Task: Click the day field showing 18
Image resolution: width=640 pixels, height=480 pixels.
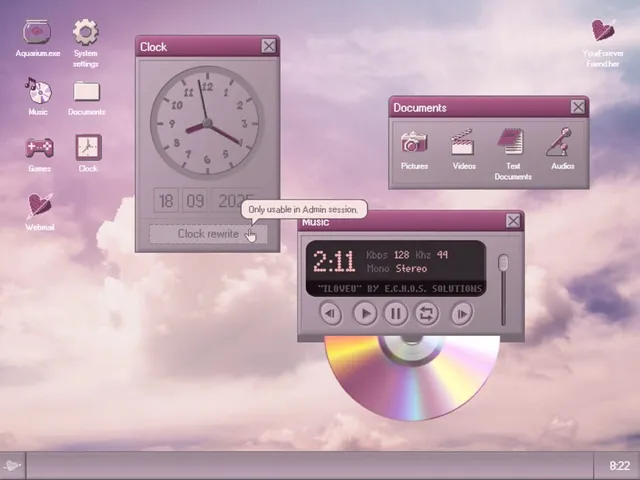Action: [x=166, y=200]
